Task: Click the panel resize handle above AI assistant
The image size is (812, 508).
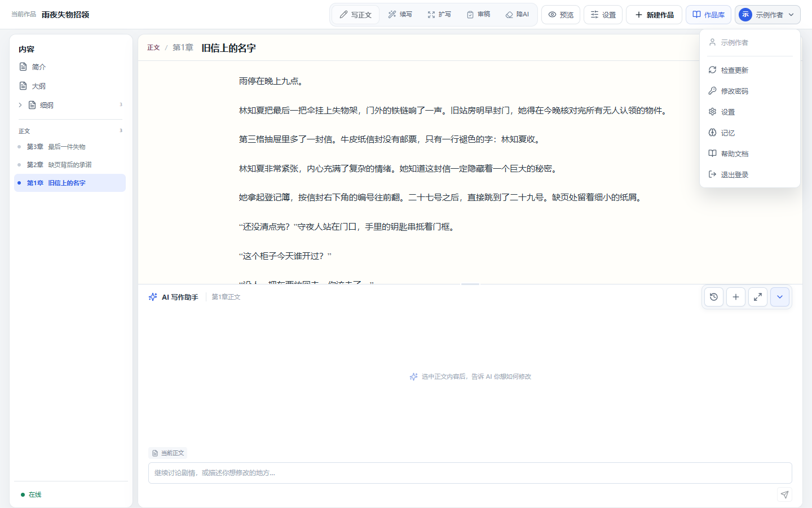Action: (470, 284)
